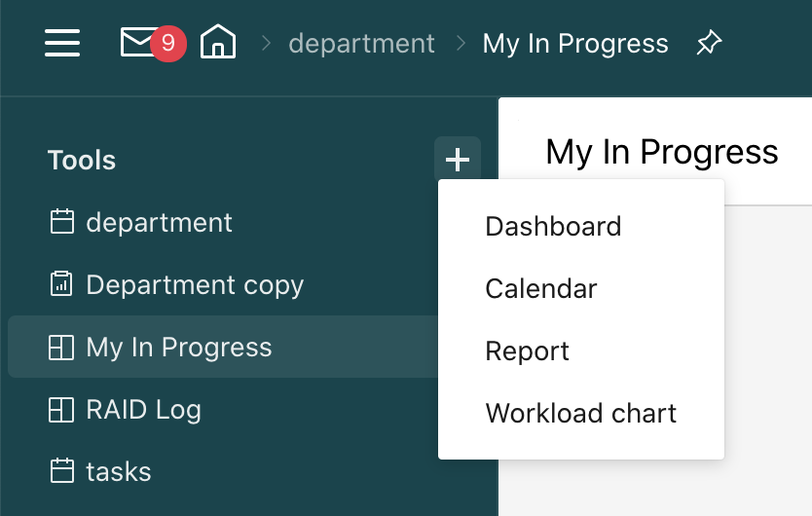Click the red 9 notification badge
This screenshot has height=516, width=812.
[168, 43]
